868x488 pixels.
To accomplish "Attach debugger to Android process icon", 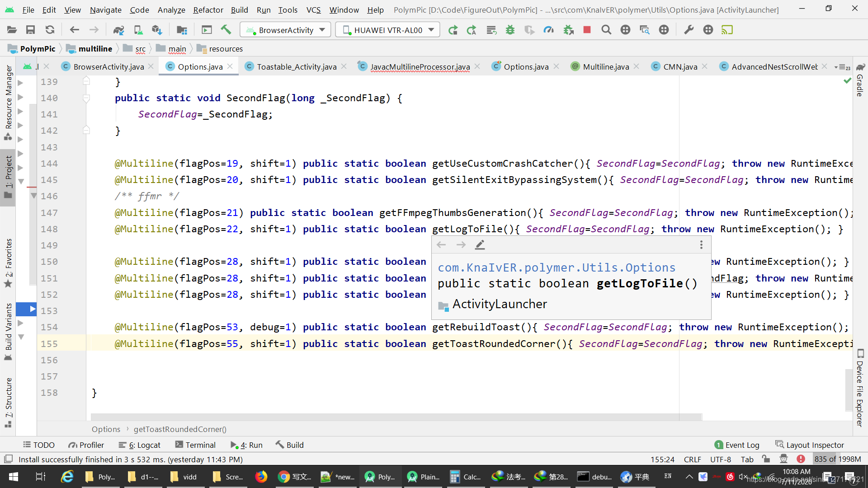I will (568, 30).
